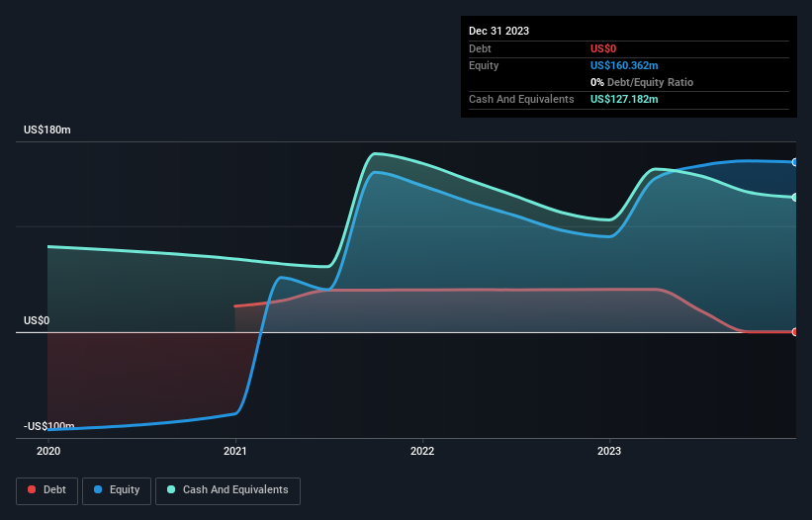This screenshot has height=520, width=812.
Task: Click the 2023 x-axis label
Action: coord(609,451)
